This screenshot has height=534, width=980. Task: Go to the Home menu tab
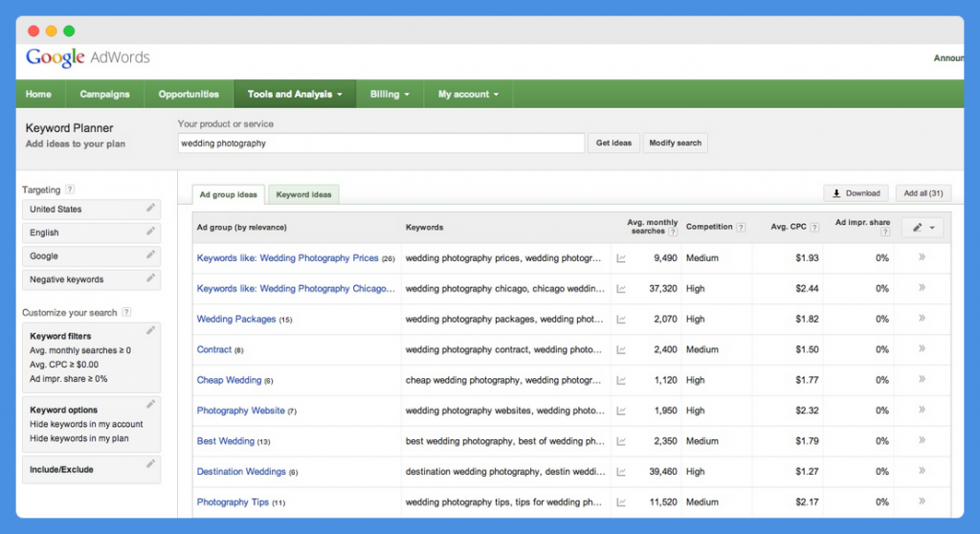(38, 94)
